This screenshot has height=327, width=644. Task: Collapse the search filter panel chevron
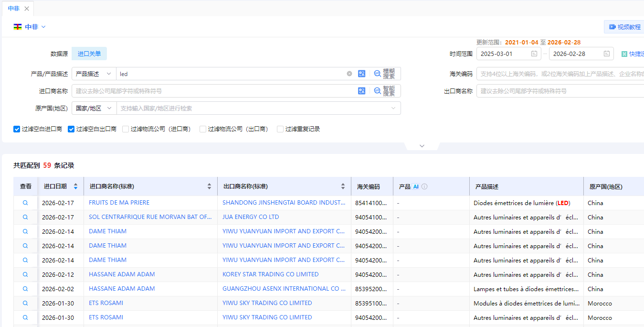coord(422,146)
